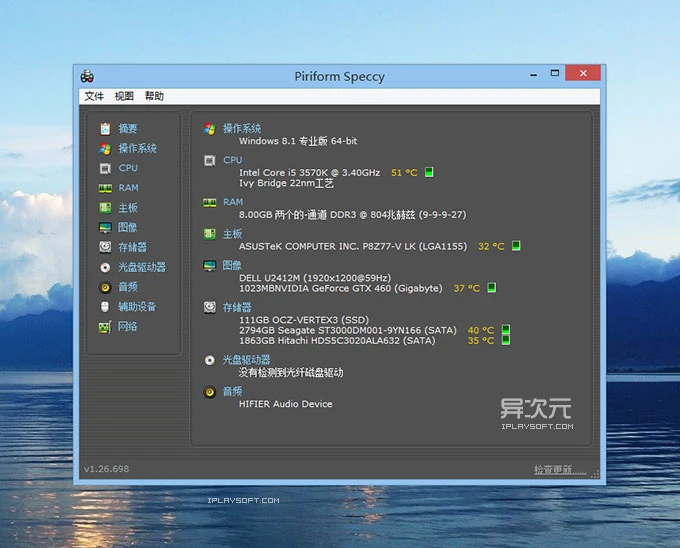Click the 检查更新 check for updates link
The width and height of the screenshot is (680, 548).
559,470
